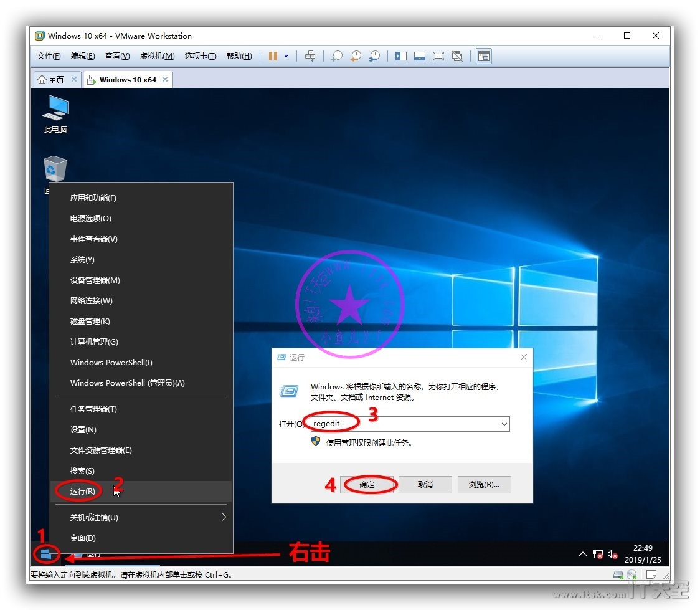Screen dimensions: 700x610
Task: Select the Windows 10 x64 tab
Action: tap(128, 80)
